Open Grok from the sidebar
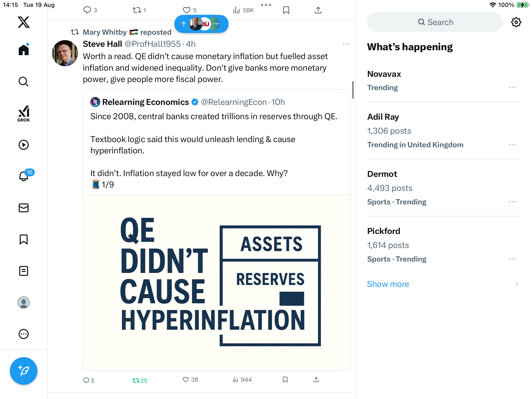Viewport: 532px width, 399px height. [24, 114]
